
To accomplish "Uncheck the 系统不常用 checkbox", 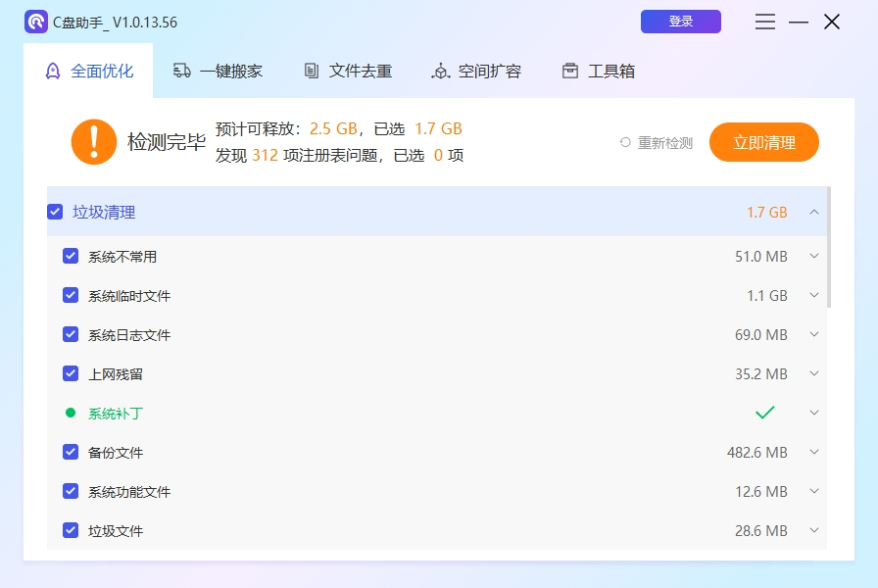I will 71,256.
